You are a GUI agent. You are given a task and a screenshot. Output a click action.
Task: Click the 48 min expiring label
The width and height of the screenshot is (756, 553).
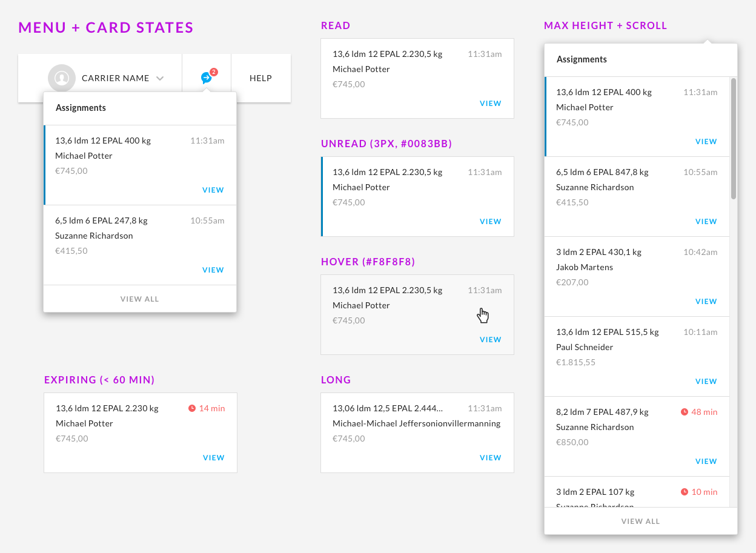[x=705, y=412]
